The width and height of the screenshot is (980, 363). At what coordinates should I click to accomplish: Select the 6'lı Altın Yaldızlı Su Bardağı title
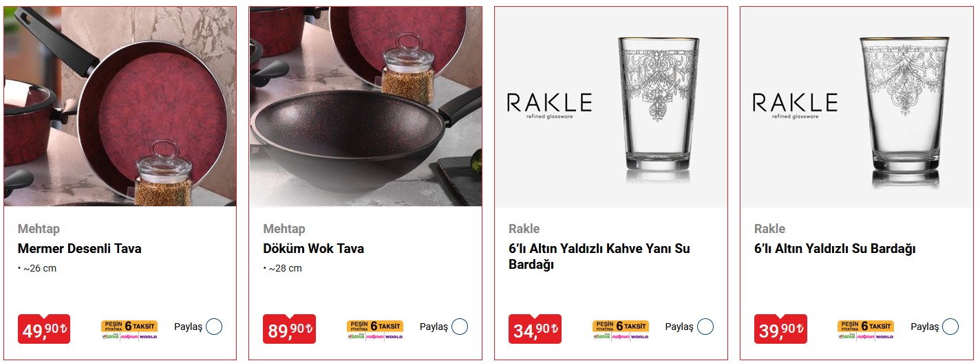pos(835,249)
